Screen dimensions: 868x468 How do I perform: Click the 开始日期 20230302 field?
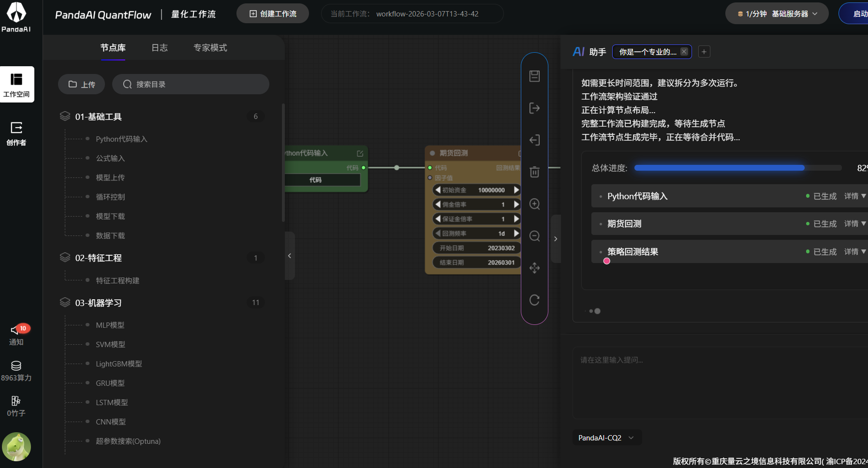tap(477, 248)
